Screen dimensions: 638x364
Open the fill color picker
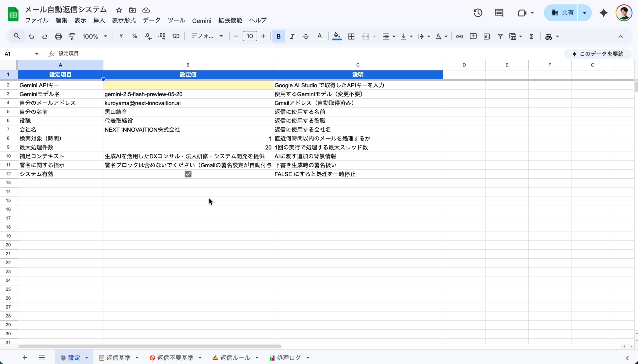point(337,36)
